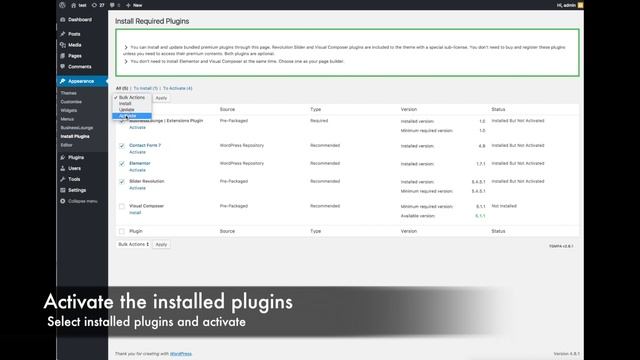
Task: Open the admin user avatar at top right
Action: 580,5
